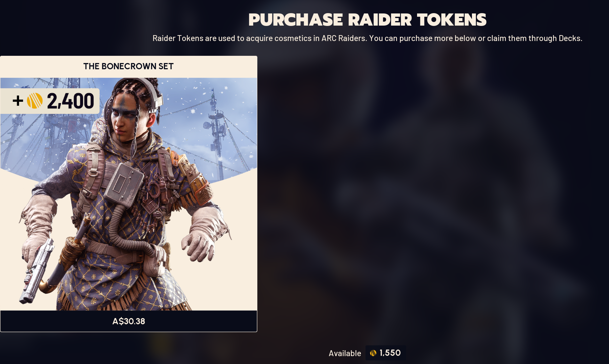
Task: Buy the Bonecrown Set for A$30.38
Action: click(x=129, y=321)
